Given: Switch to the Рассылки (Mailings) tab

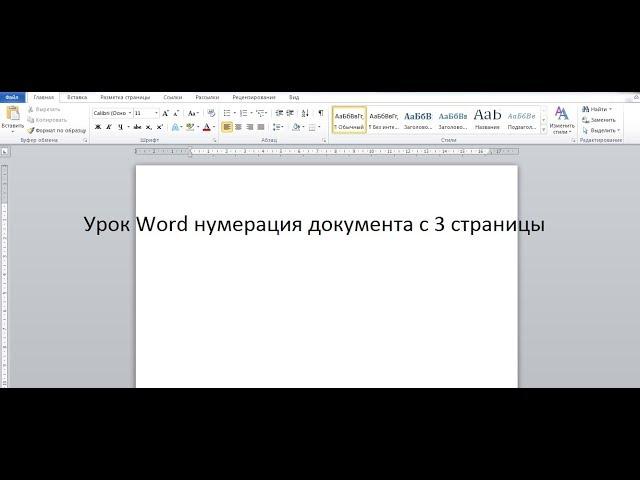Looking at the screenshot, I should tap(207, 98).
